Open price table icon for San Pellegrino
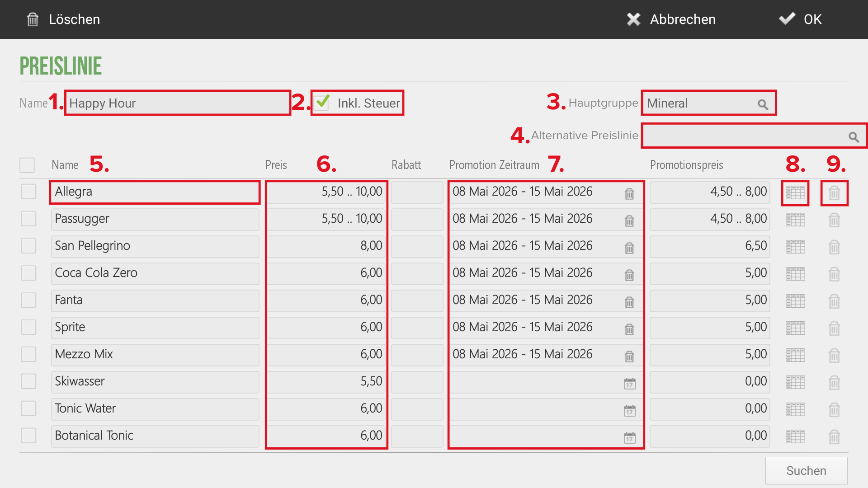This screenshot has height=488, width=868. [795, 247]
